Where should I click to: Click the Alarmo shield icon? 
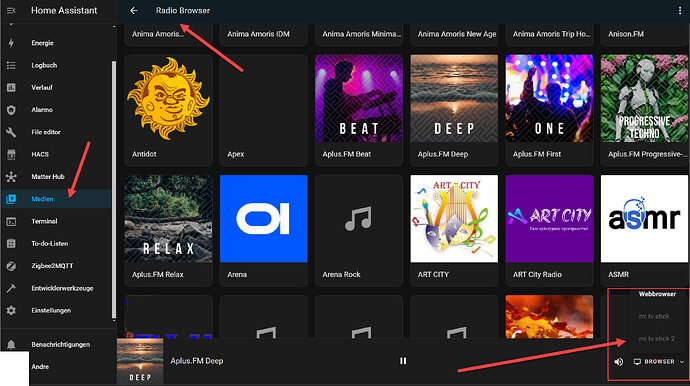coord(11,110)
